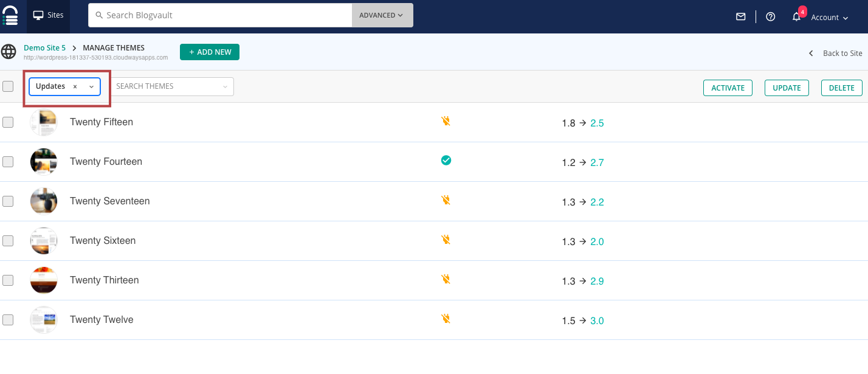Click the Blogvault logo icon
The width and height of the screenshot is (868, 374).
[x=10, y=15]
